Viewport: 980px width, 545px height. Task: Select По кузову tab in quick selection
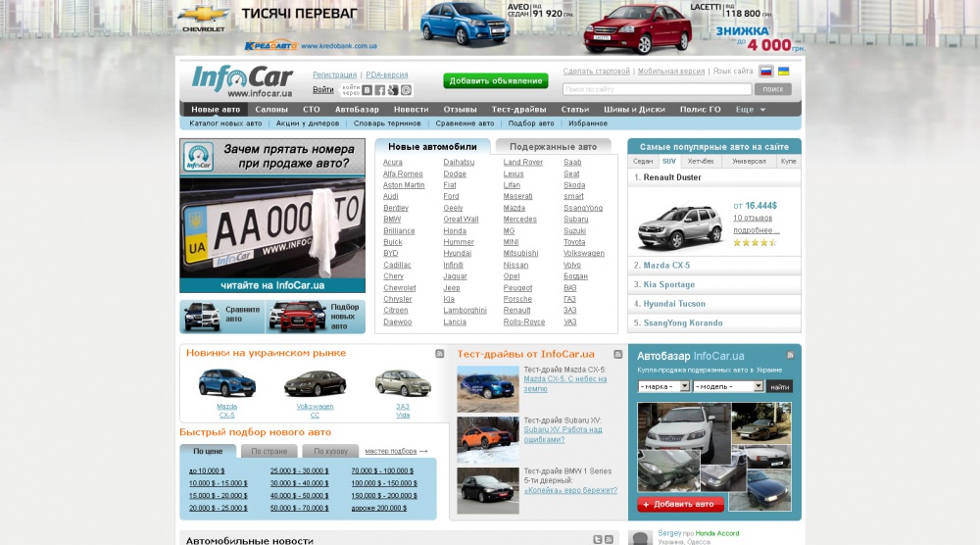[x=330, y=451]
